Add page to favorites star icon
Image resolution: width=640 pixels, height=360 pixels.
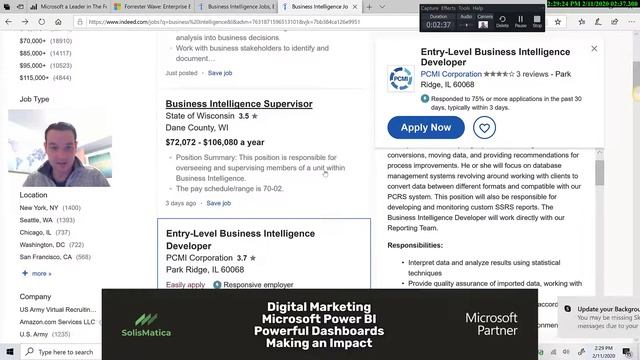tap(558, 22)
